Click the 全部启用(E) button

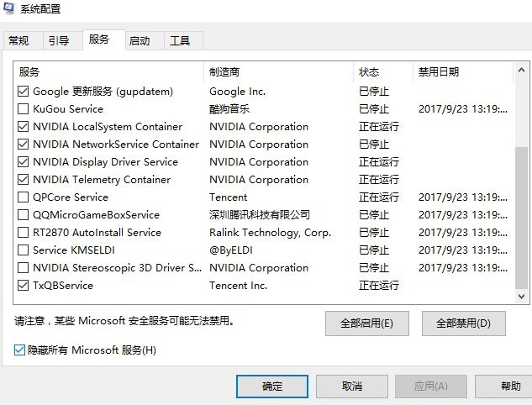pos(367,323)
